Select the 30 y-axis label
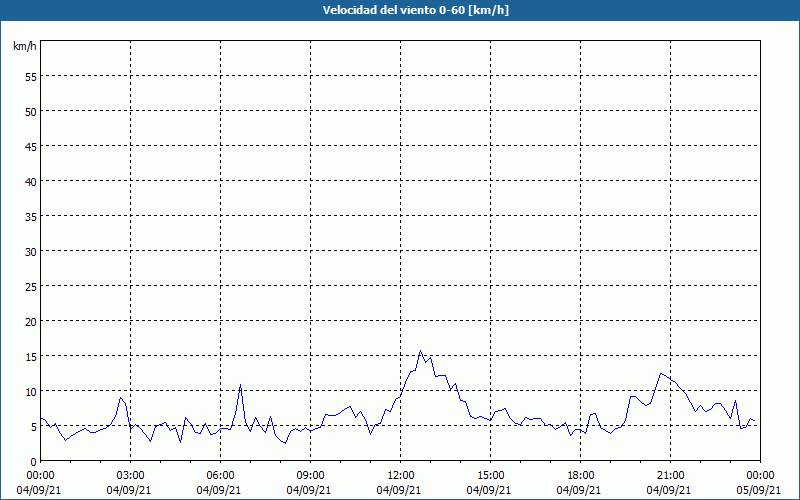Viewport: 800px width, 500px height. (31, 252)
